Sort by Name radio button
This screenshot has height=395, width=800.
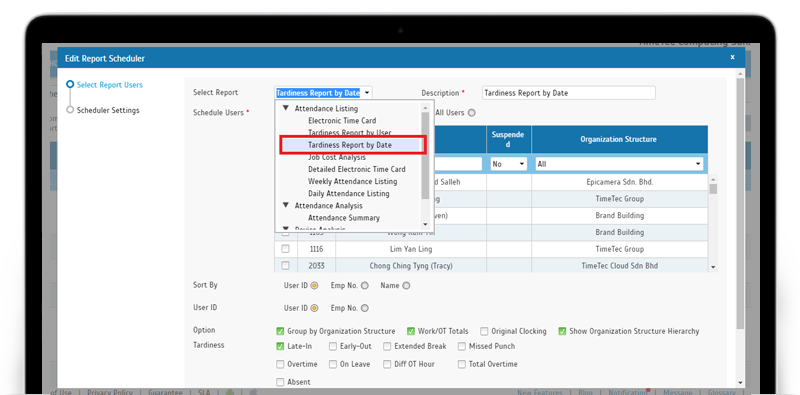(406, 286)
